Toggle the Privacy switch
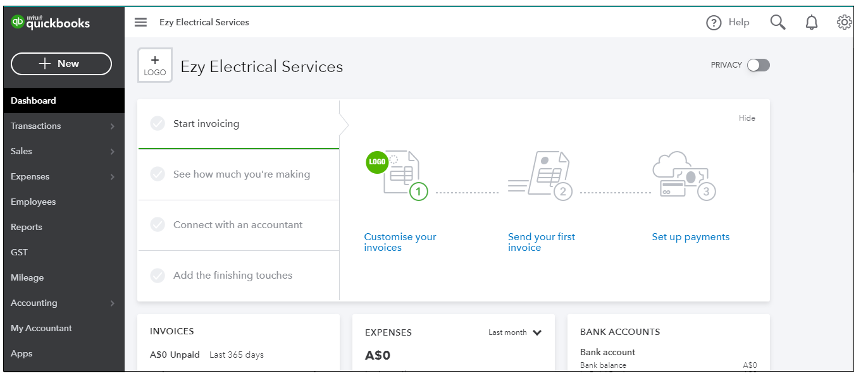 758,65
